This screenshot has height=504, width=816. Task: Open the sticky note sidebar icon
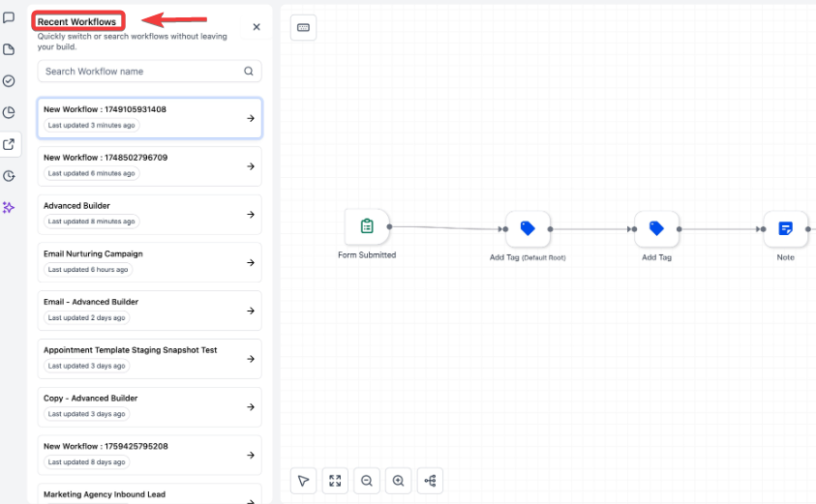click(9, 49)
